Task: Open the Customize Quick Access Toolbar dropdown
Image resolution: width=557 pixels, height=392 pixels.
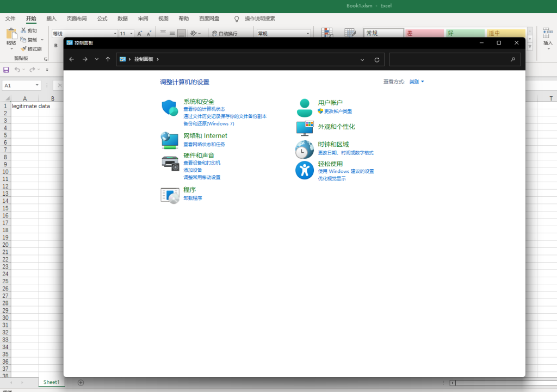Action: click(x=47, y=70)
